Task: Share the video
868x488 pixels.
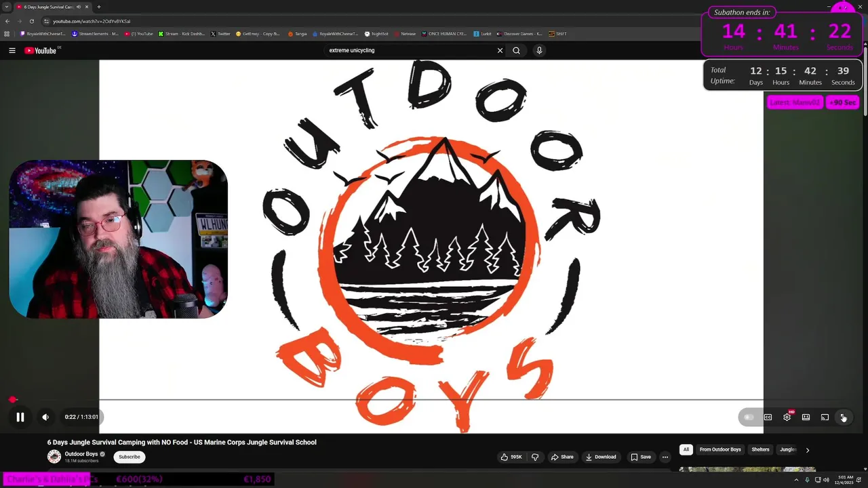Action: click(x=562, y=457)
